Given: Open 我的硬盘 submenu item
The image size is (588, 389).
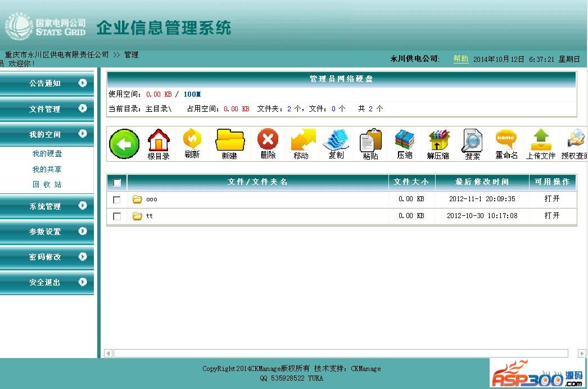Looking at the screenshot, I should pos(47,153).
